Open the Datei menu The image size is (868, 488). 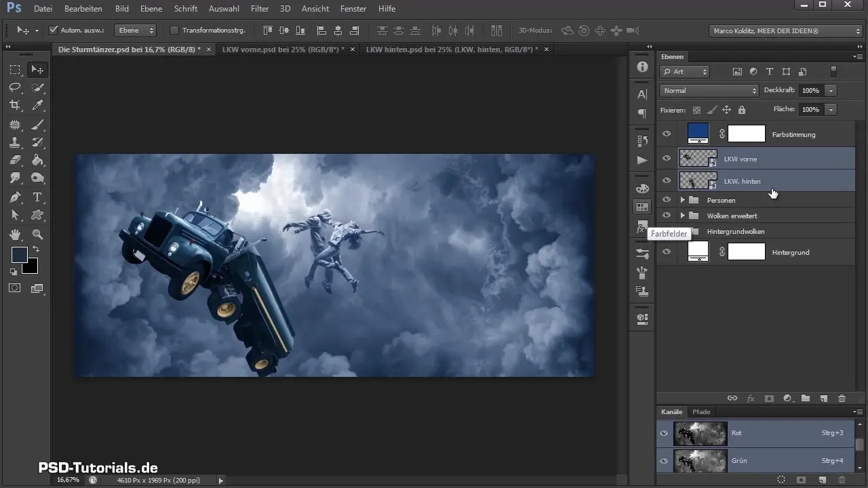43,9
